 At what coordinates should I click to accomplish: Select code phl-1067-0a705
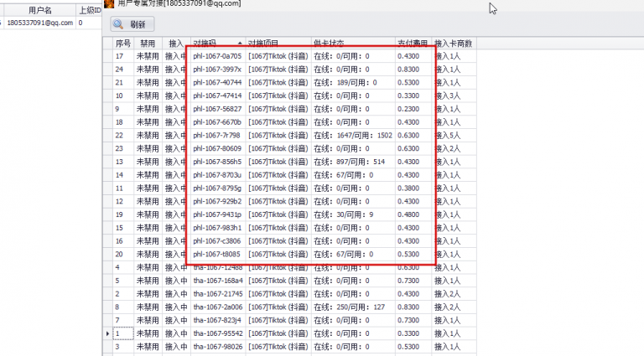(217, 56)
